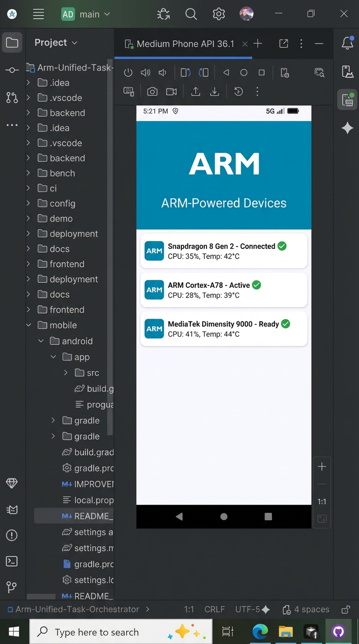Select ARM Cortex-A78 - Active card
359x644 pixels.
click(x=224, y=290)
